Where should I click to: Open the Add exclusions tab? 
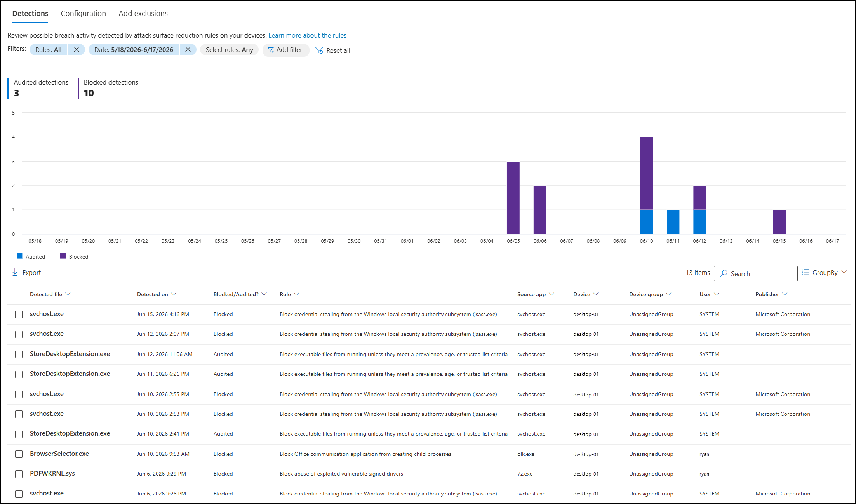coord(143,13)
